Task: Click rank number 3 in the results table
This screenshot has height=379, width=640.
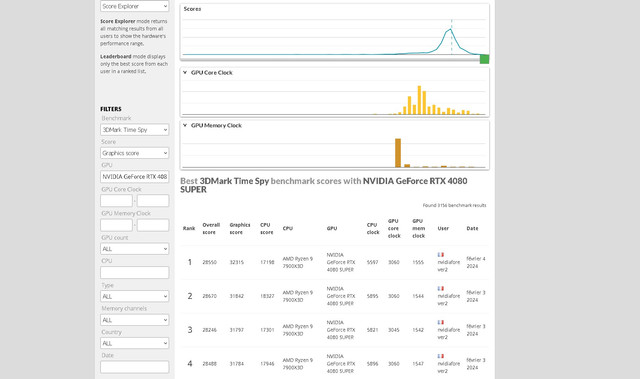Action: (x=190, y=330)
